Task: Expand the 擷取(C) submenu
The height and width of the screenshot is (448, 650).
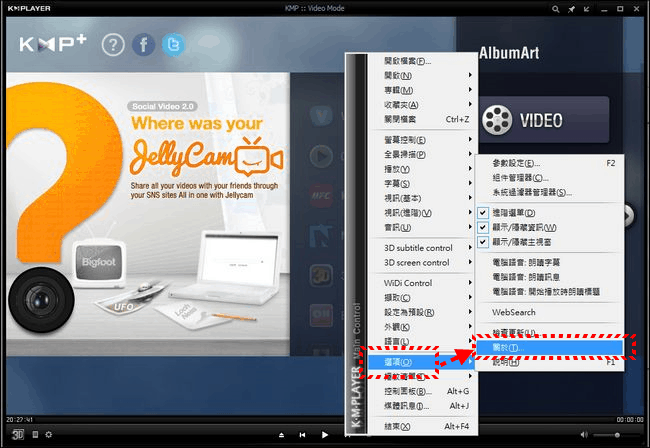Action: (423, 298)
